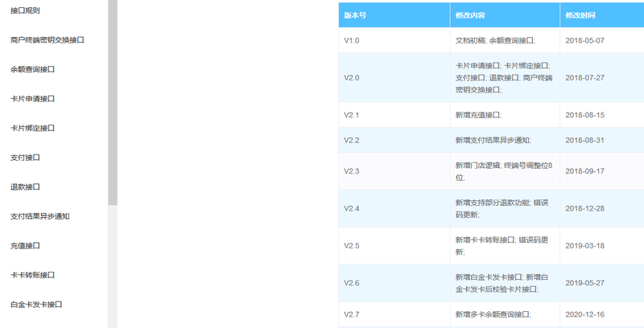Select the V2.7 version cell
The image size is (644, 328).
click(394, 314)
